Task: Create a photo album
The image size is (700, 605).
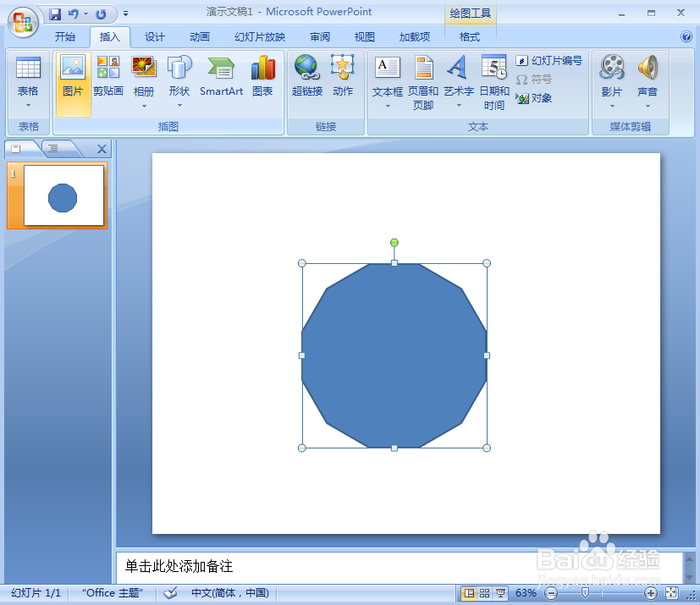Action: point(144,76)
